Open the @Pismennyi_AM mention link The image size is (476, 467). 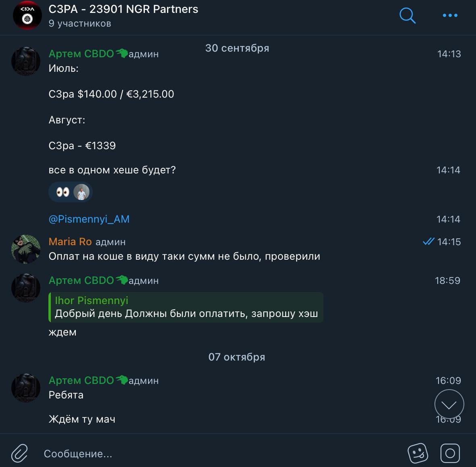pos(89,219)
